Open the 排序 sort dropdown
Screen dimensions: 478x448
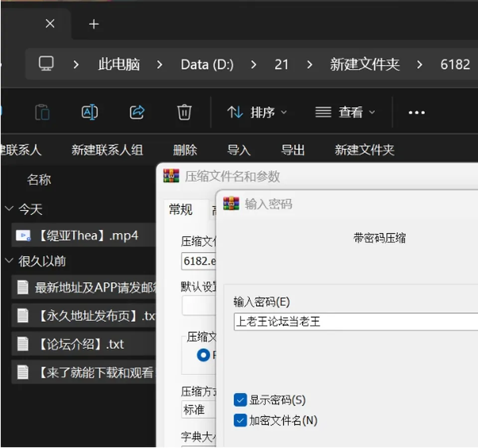point(257,112)
